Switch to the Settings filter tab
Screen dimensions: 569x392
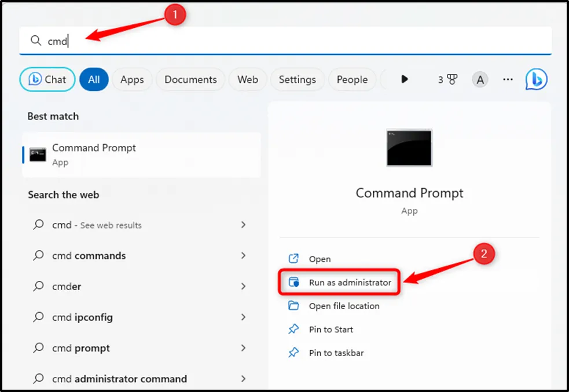(x=297, y=80)
